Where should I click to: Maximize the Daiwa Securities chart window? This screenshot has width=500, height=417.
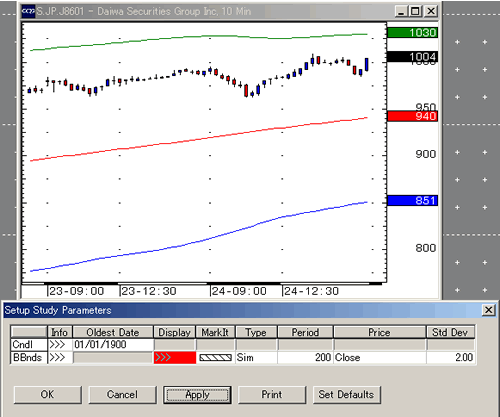tap(415, 11)
